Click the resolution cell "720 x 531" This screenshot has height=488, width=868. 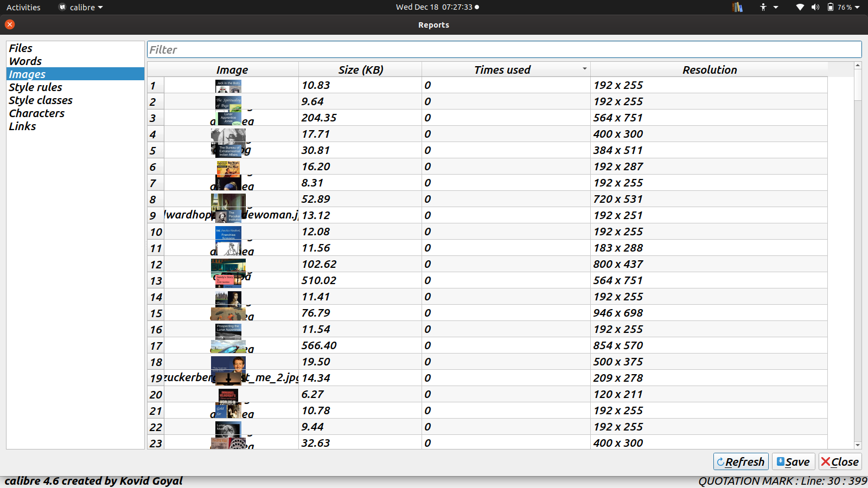point(709,199)
